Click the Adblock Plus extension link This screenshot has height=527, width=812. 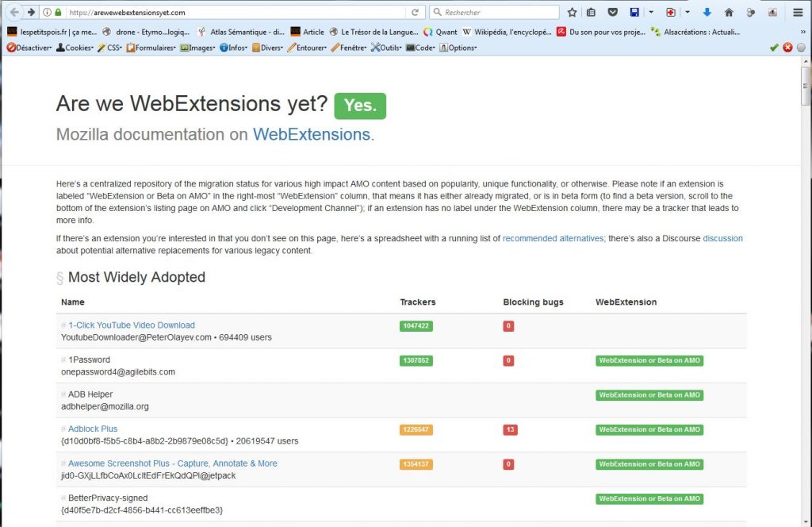[x=92, y=429]
